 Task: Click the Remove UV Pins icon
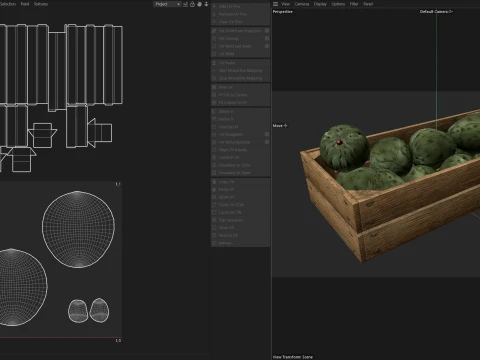click(x=214, y=14)
